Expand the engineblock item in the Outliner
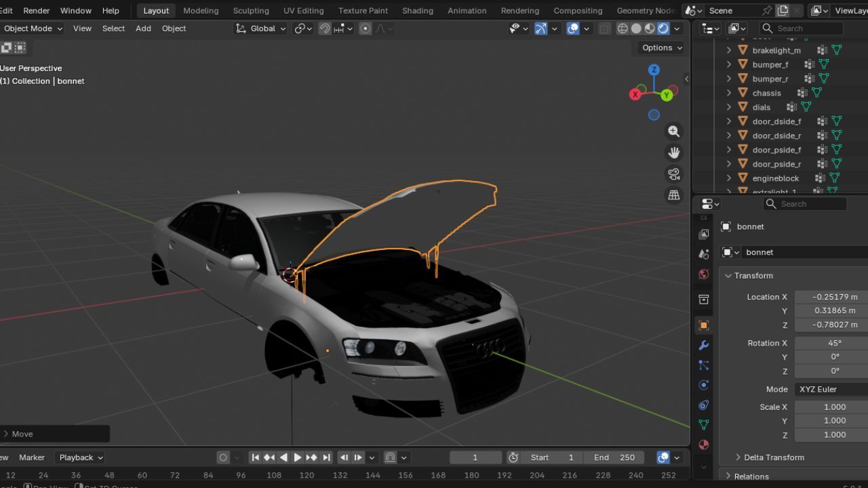Viewport: 868px width, 488px height. [728, 178]
